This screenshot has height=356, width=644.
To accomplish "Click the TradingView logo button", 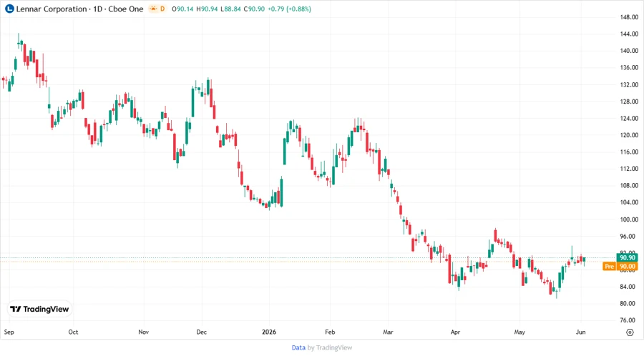I will (x=40, y=310).
